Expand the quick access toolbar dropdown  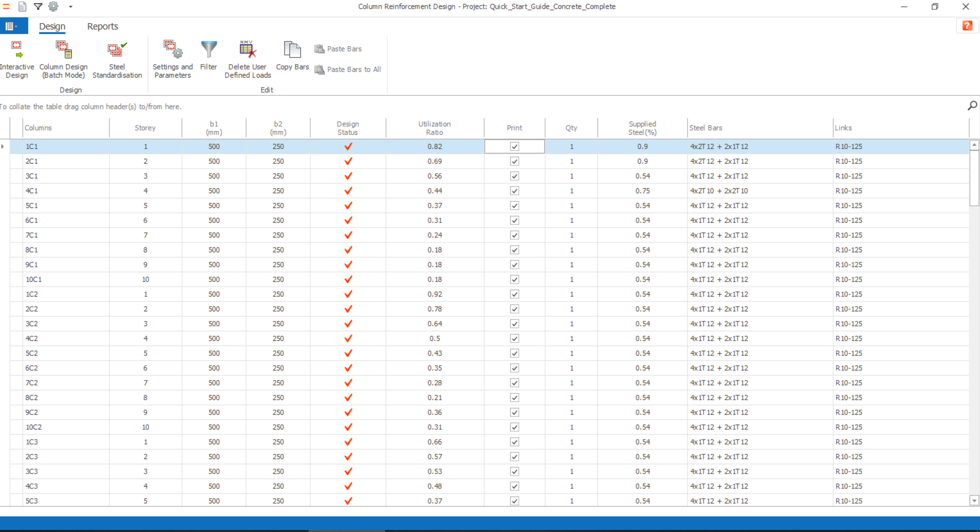(70, 7)
